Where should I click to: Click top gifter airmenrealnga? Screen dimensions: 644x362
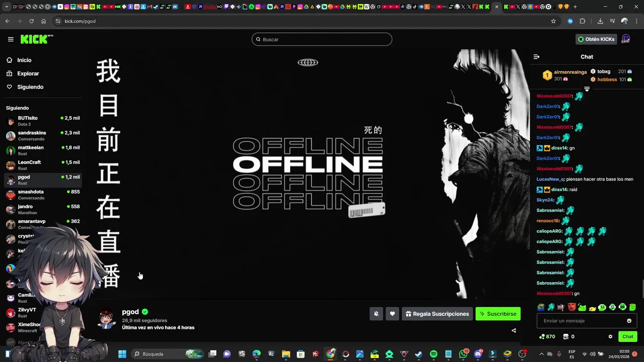tap(570, 72)
